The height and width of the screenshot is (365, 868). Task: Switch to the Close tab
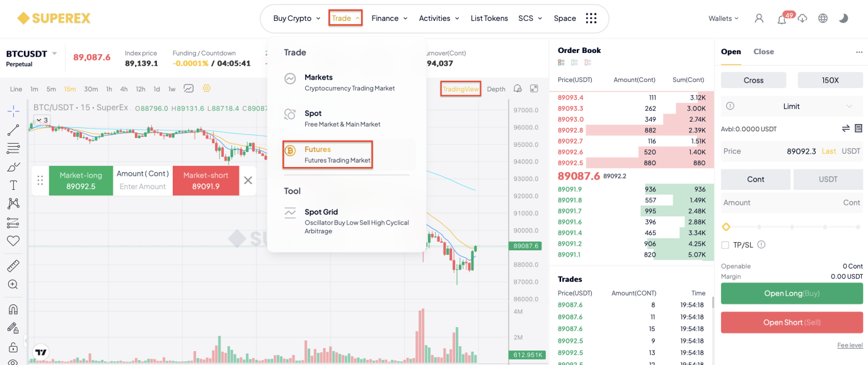tap(763, 52)
